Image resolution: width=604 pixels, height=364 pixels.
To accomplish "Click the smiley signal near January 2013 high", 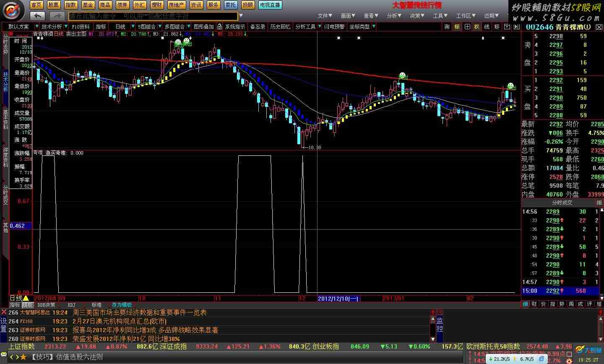I will pos(403,75).
